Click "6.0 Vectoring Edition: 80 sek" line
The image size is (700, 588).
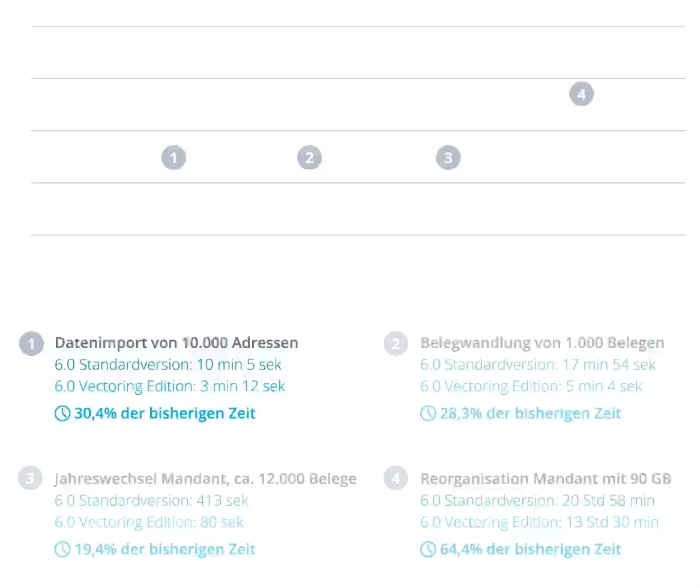[149, 523]
